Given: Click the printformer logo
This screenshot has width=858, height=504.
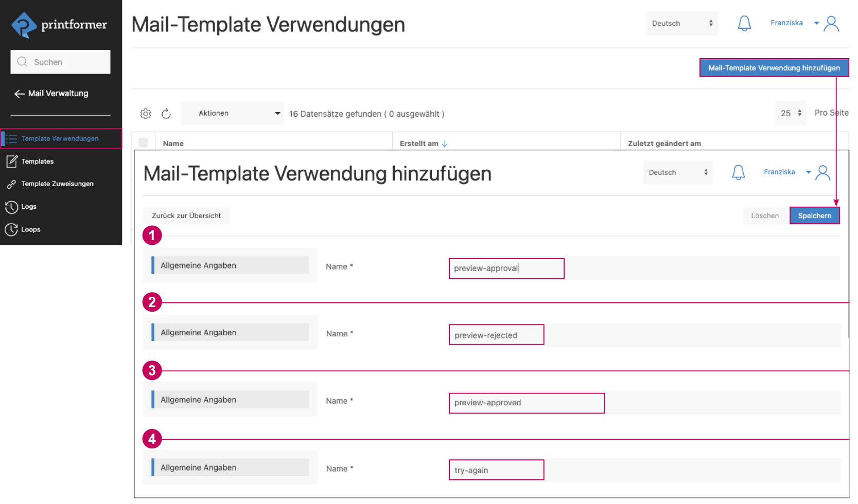Looking at the screenshot, I should point(58,24).
